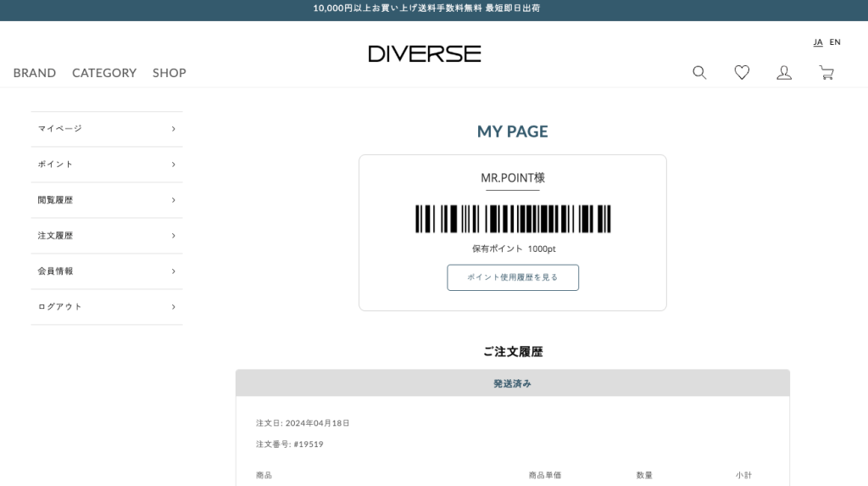This screenshot has width=868, height=486.
Task: Open the user account icon
Action: tap(784, 73)
